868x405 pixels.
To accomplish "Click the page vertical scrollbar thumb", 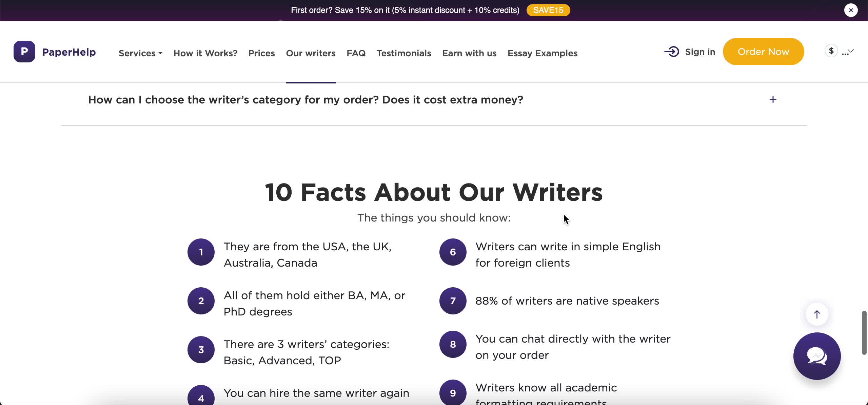I will tap(864, 332).
